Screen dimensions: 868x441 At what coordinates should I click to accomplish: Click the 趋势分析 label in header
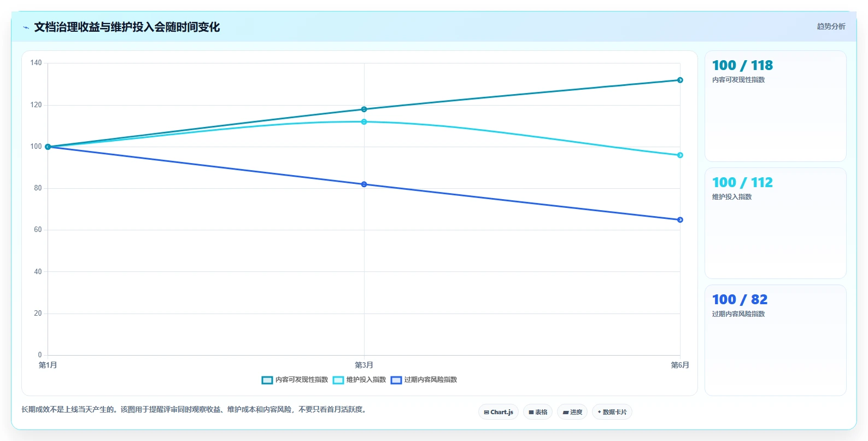831,26
